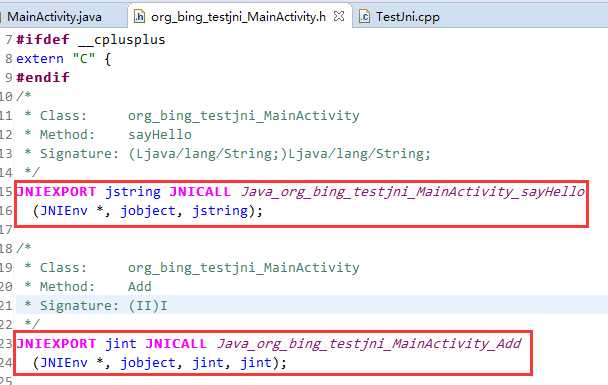Click JNIEXPORT on line 15
Viewport: 608px width, 385px height.
56,192
